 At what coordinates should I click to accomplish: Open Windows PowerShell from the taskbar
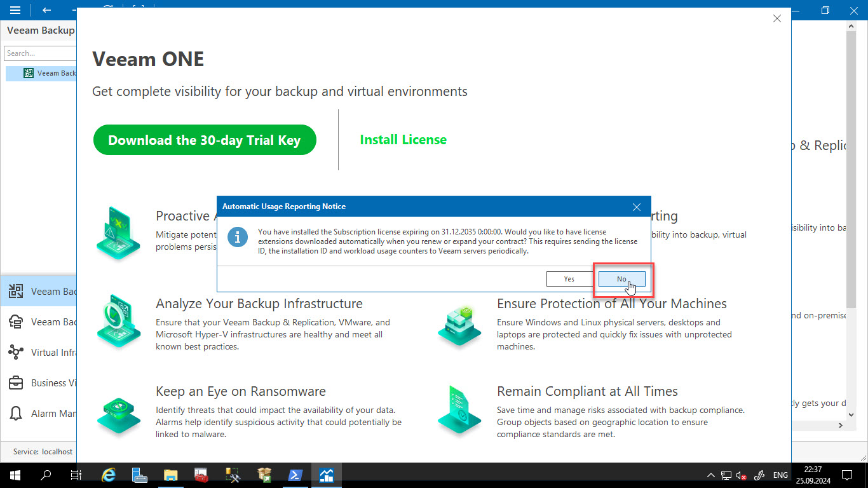click(295, 475)
